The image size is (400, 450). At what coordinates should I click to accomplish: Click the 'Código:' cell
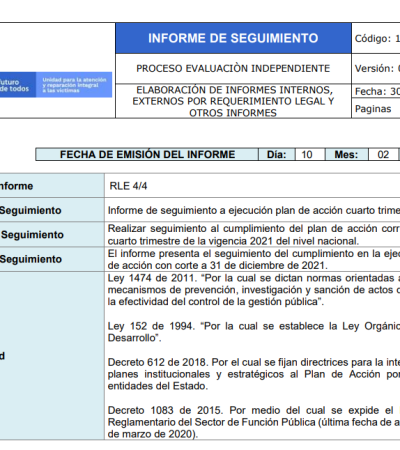tap(376, 38)
